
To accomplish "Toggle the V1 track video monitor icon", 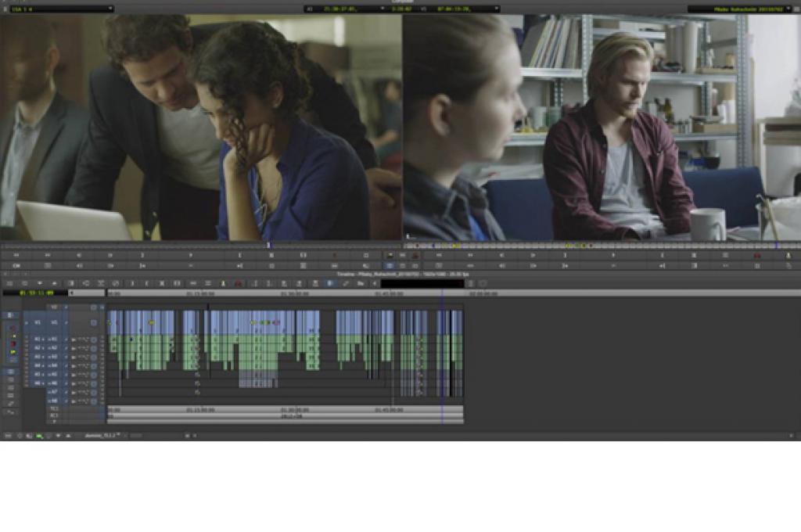I will tap(93, 322).
